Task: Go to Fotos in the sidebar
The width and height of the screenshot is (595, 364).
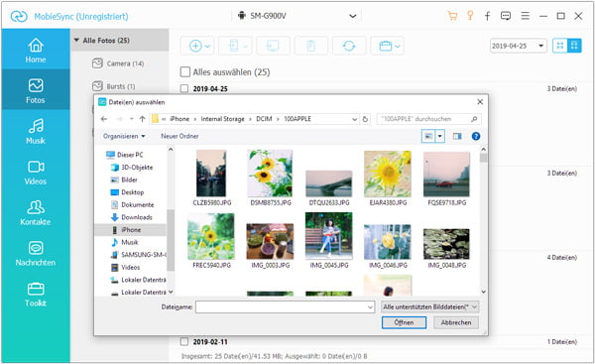Action: pos(36,90)
